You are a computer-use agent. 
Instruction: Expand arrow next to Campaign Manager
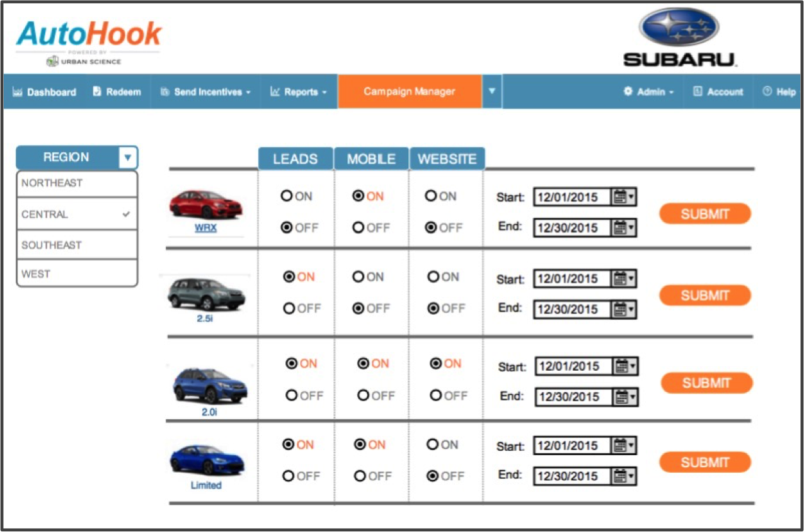pyautogui.click(x=492, y=91)
